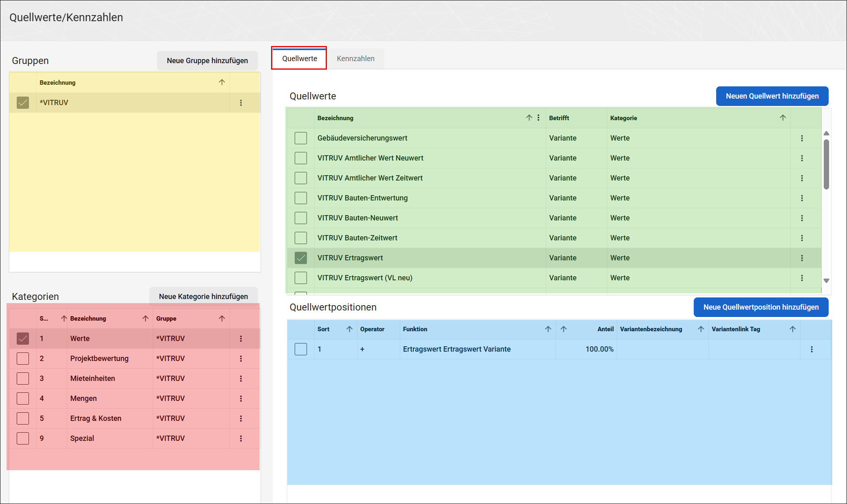Screen dimensions: 847x504
Task: Sort groups by the Bezeichnung arrow
Action: (222, 82)
